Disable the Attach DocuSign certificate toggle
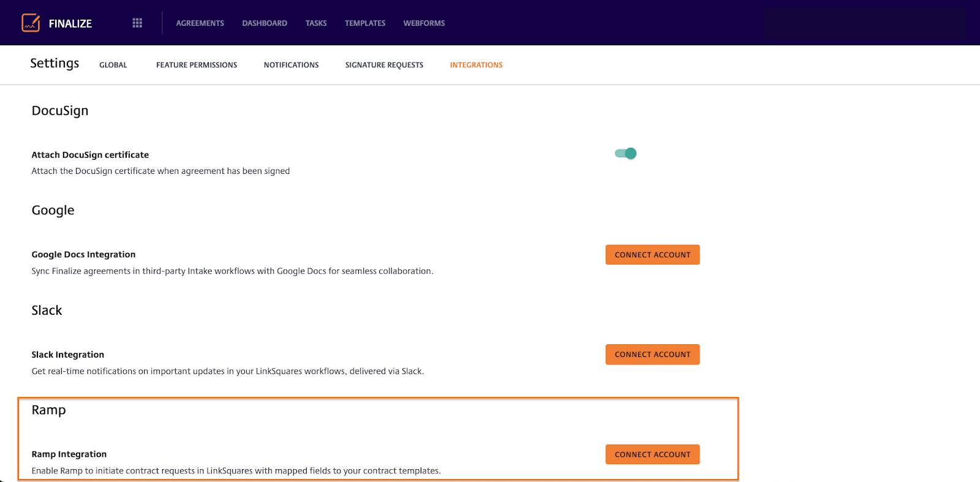Viewport: 980px width, 482px height. click(x=625, y=154)
